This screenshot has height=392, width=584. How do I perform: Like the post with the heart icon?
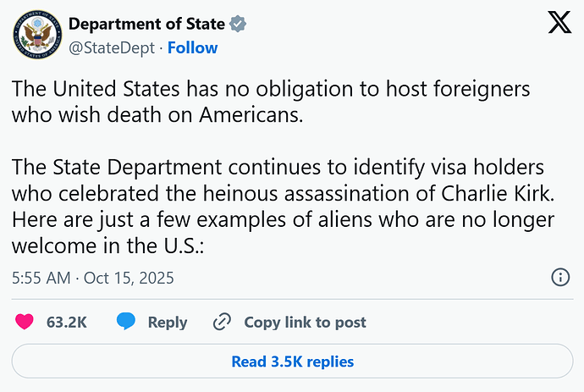tap(25, 322)
